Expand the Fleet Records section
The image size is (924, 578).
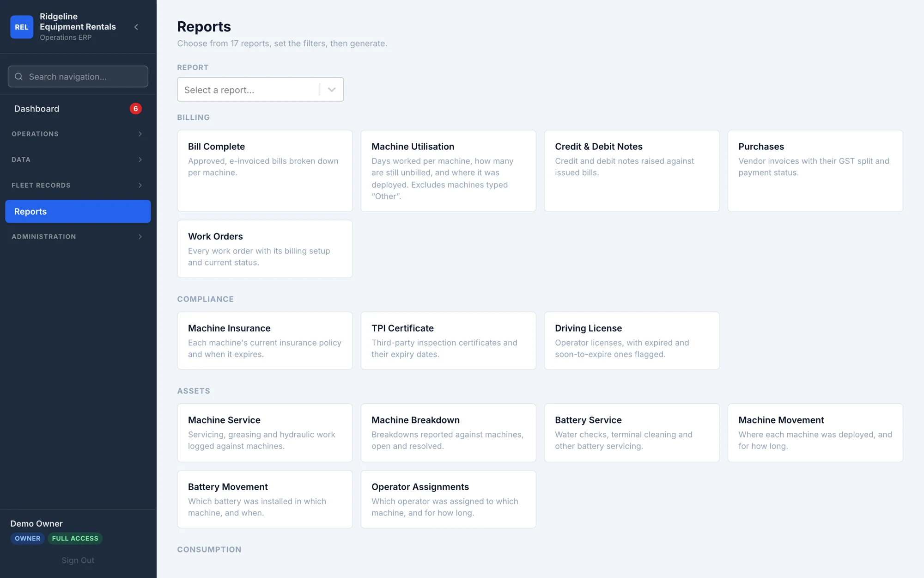point(78,185)
